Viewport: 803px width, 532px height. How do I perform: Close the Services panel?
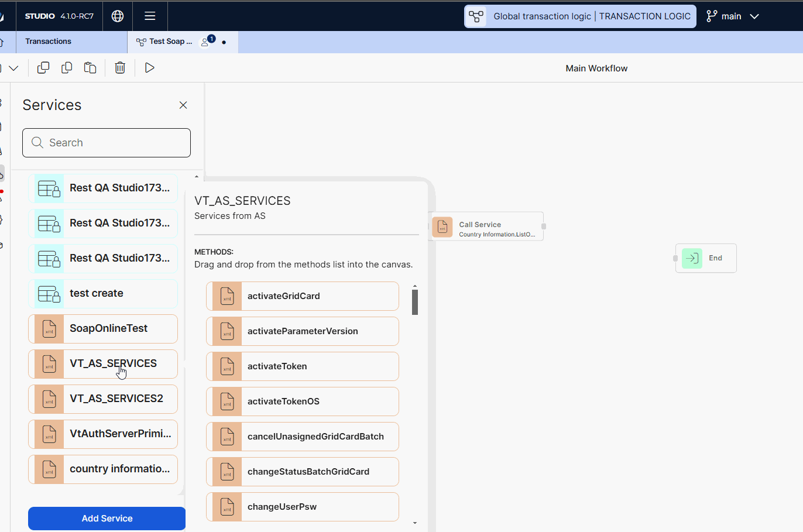[x=183, y=105]
